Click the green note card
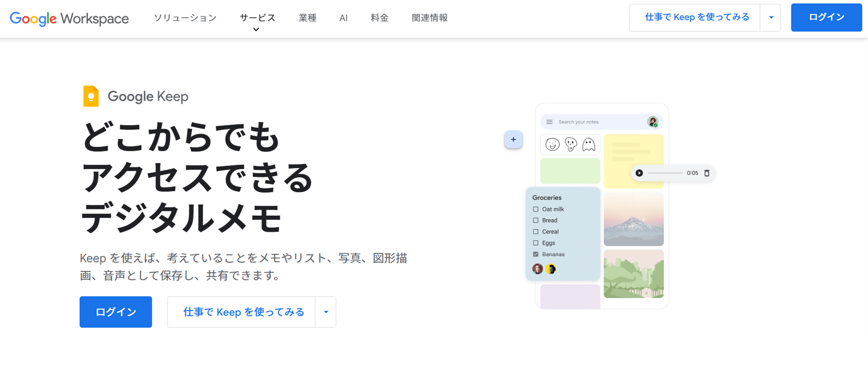Screen dimensions: 868x386 coord(570,171)
